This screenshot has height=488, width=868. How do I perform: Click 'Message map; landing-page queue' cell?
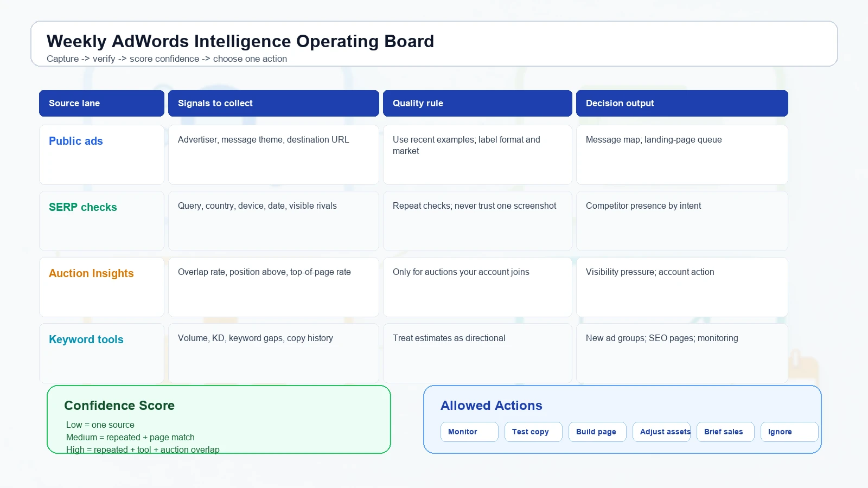pyautogui.click(x=682, y=155)
